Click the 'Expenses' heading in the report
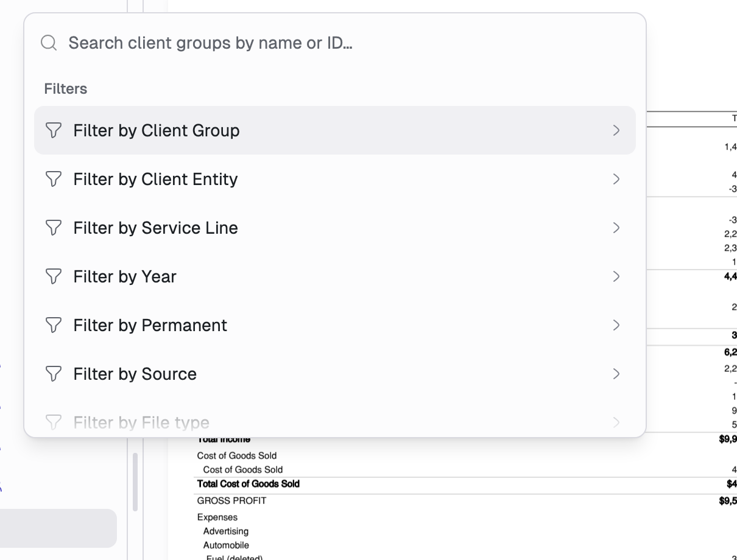 click(x=217, y=517)
